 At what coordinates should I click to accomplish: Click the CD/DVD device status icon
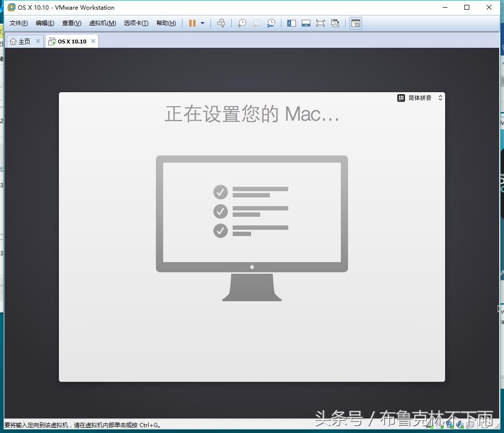point(440,425)
